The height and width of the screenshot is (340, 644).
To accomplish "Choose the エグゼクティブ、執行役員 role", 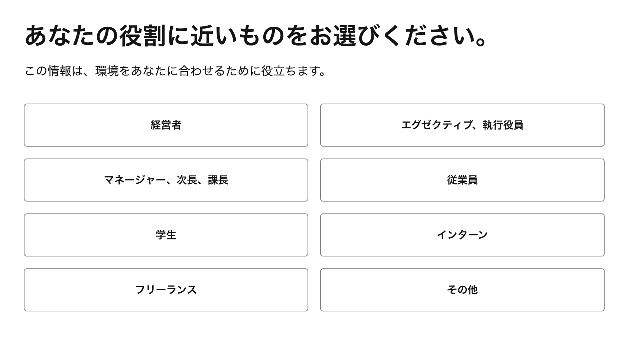I will coord(462,125).
